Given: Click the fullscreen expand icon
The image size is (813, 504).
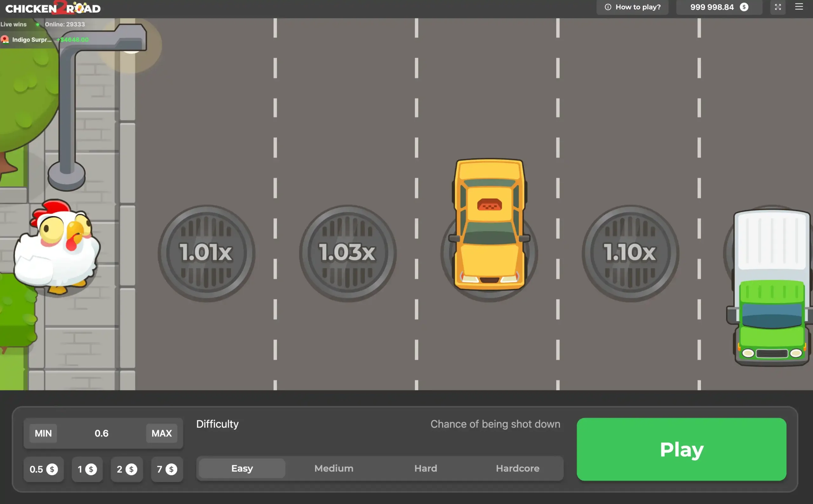Looking at the screenshot, I should [x=778, y=7].
